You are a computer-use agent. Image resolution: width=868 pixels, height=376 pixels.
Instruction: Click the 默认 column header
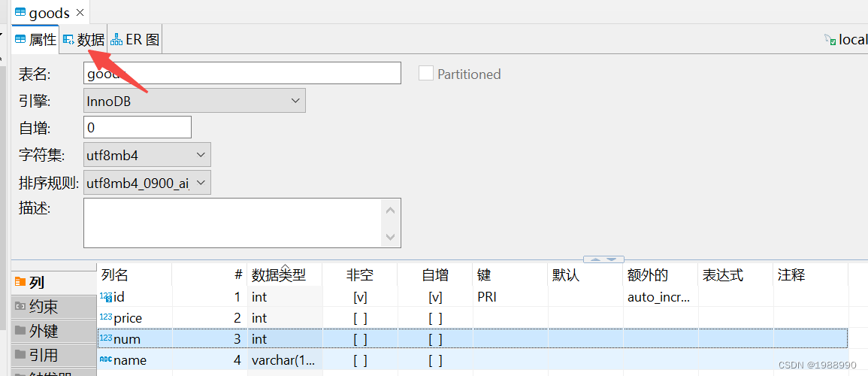(586, 274)
